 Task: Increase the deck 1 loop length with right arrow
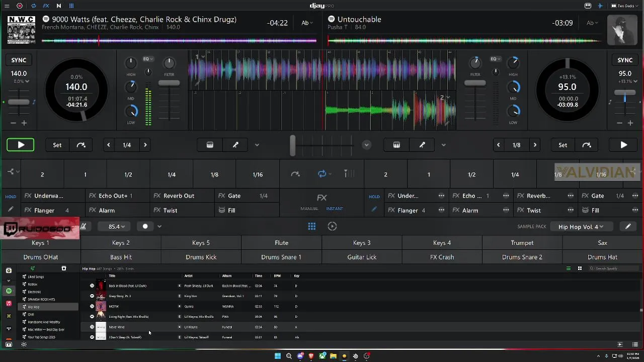145,145
